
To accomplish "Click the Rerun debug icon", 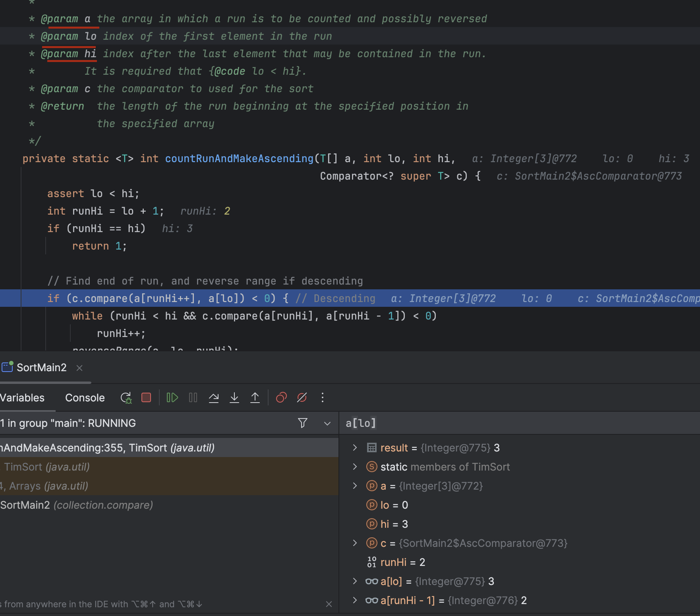I will pos(126,397).
